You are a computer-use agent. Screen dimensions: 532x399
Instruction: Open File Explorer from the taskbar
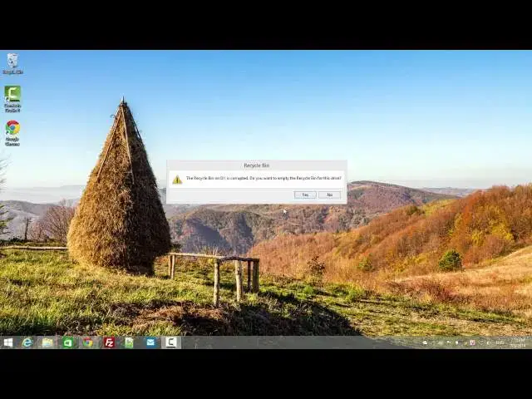47,342
